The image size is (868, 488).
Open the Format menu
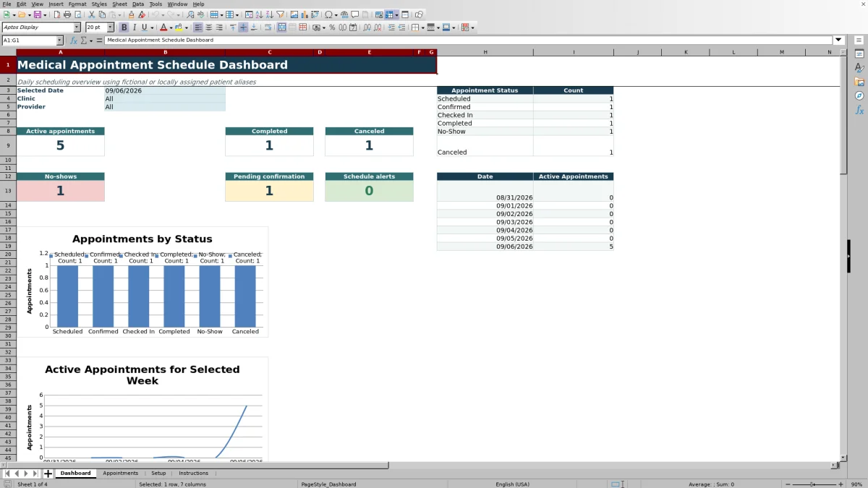(77, 4)
